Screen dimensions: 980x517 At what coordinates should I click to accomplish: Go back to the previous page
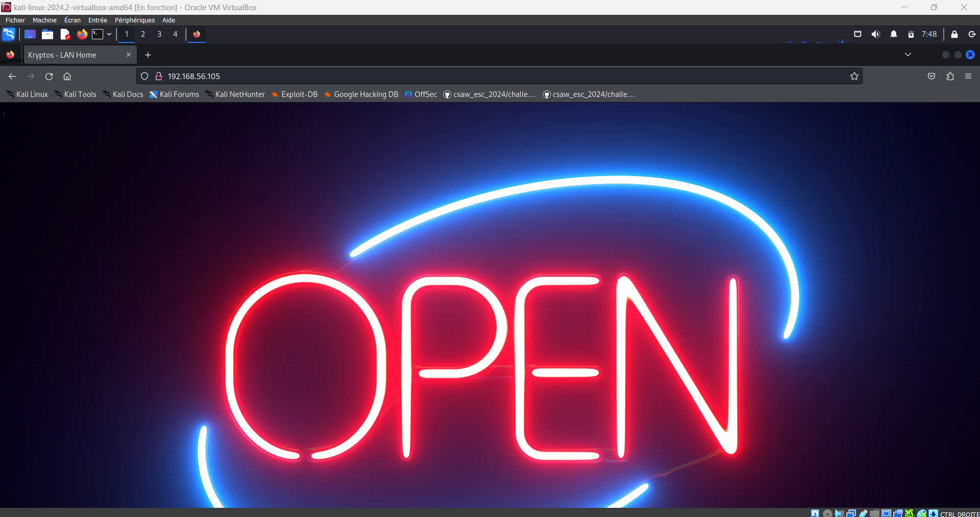[x=12, y=77]
